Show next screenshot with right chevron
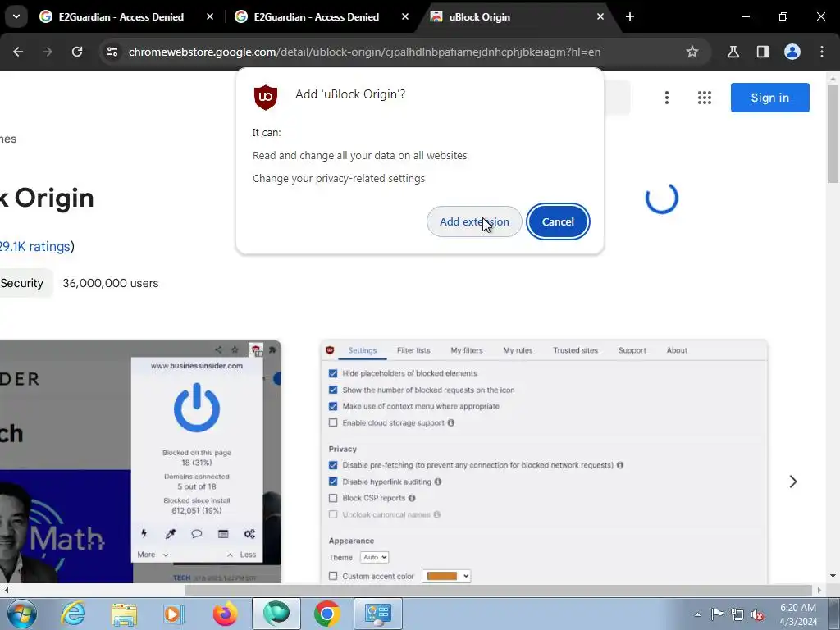 (793, 482)
